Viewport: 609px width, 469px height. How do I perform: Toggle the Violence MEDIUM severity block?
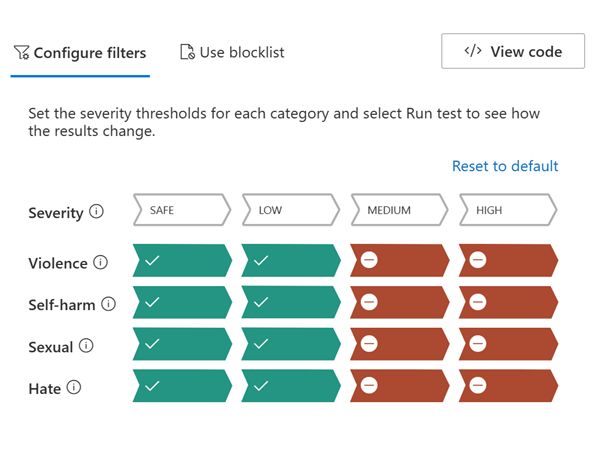tap(400, 260)
